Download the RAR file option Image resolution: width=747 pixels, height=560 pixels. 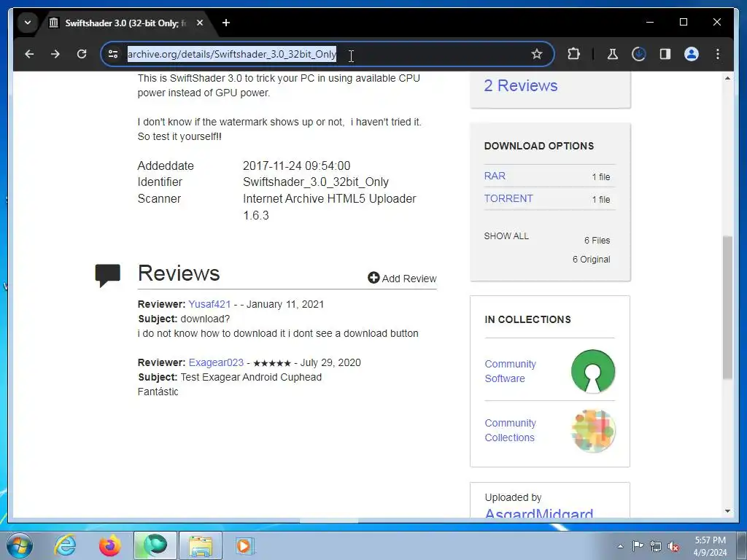pos(495,176)
